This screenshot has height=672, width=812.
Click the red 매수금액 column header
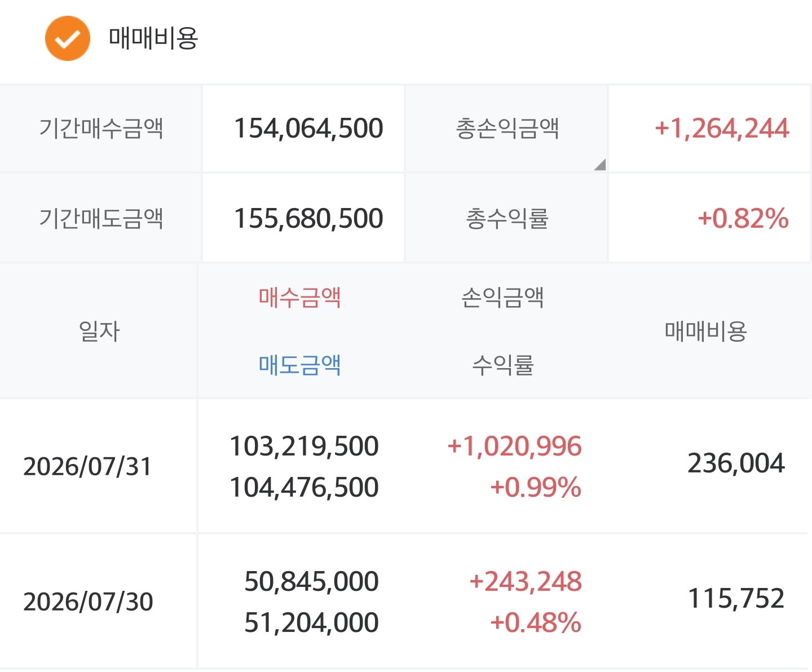tap(300, 297)
